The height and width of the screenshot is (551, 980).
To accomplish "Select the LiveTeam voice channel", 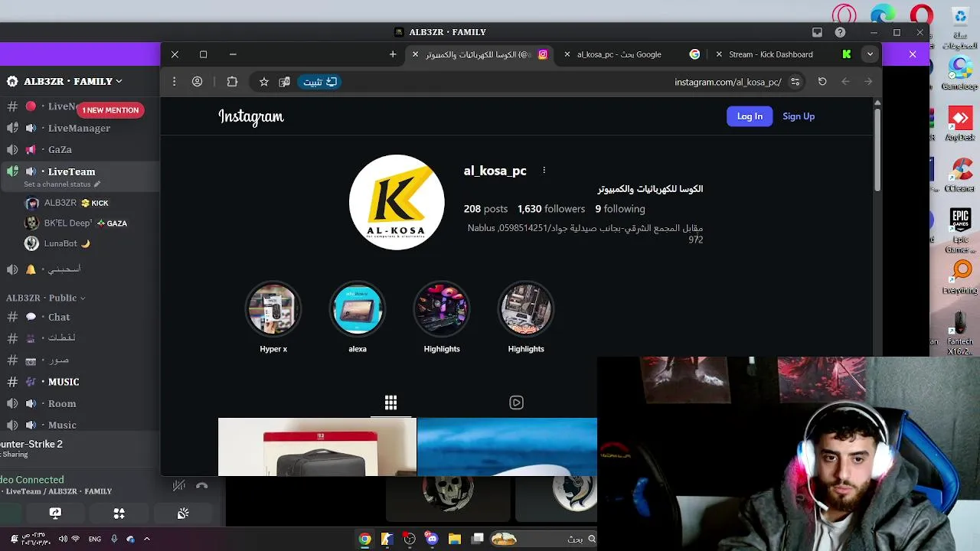I will [78, 171].
